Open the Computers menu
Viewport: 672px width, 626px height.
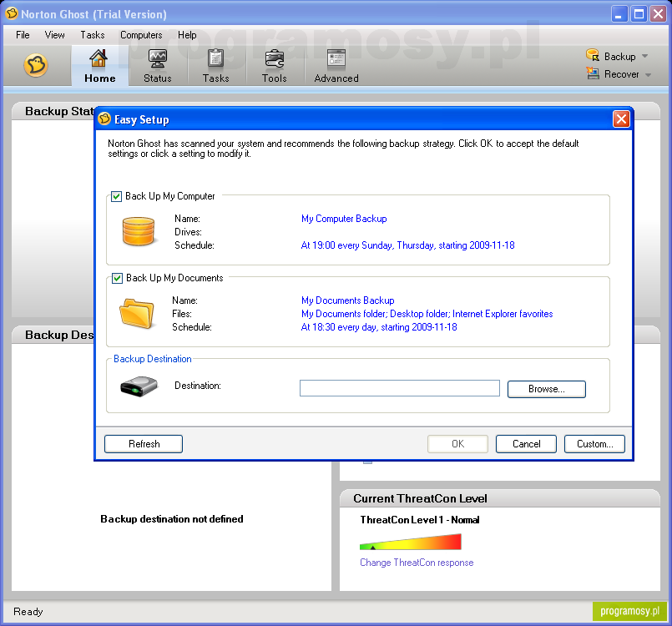pos(141,35)
